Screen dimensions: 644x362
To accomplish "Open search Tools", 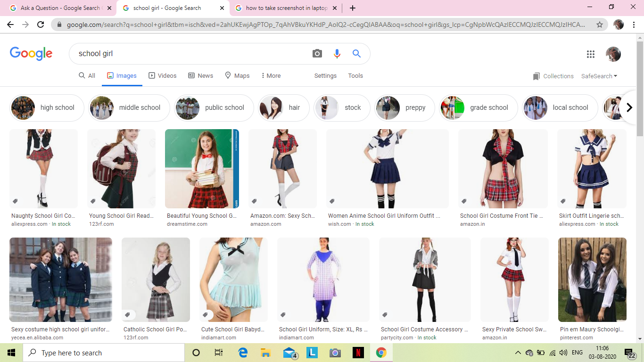I will (355, 75).
